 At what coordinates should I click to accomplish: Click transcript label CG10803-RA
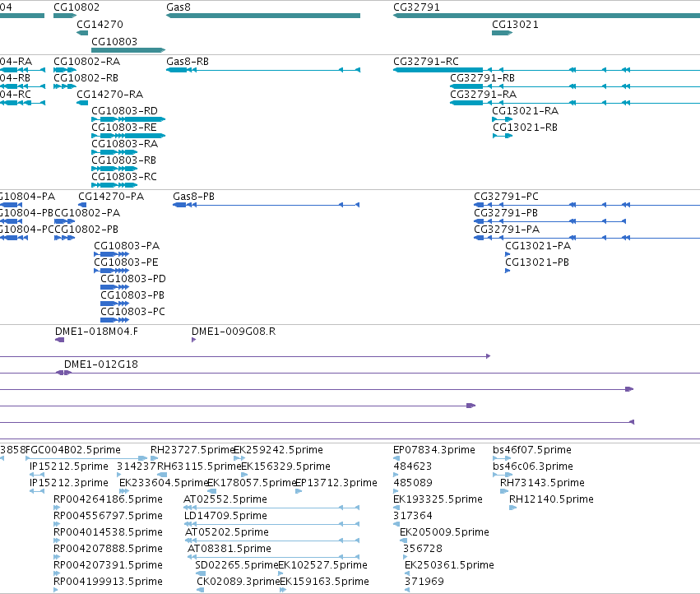(124, 144)
